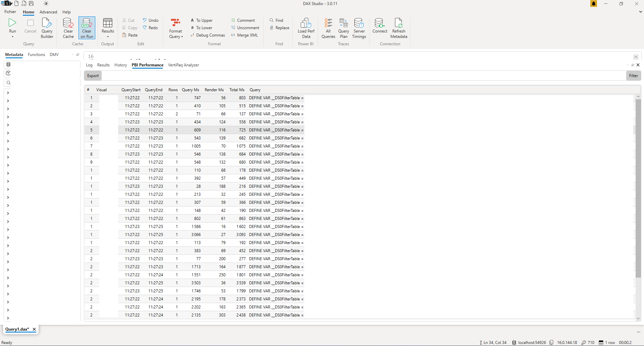Viewport: 644px width, 346px height.
Task: Open the Run dropdown arrow
Action: tap(12, 37)
